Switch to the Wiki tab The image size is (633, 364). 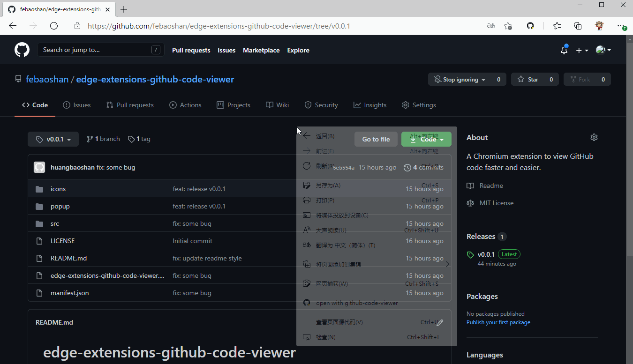277,105
